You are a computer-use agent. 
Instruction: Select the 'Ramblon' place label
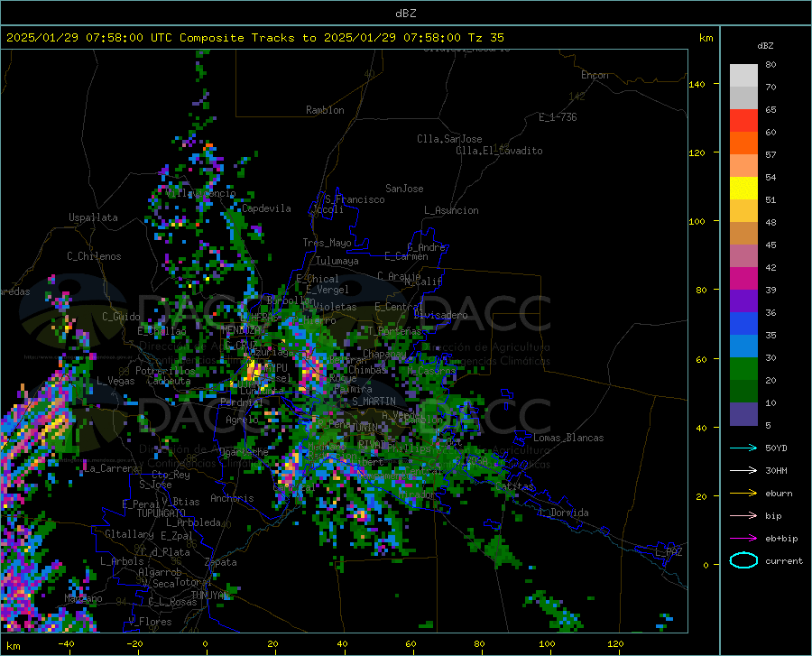click(325, 110)
